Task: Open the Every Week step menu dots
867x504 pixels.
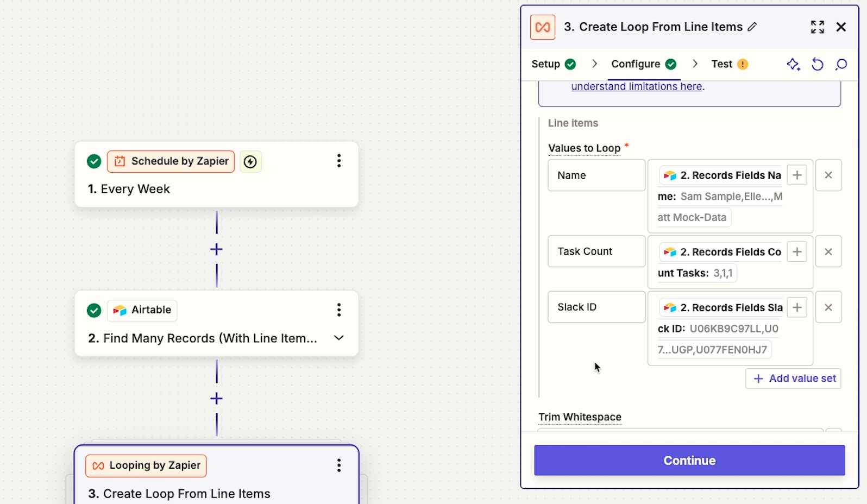Action: [x=339, y=161]
